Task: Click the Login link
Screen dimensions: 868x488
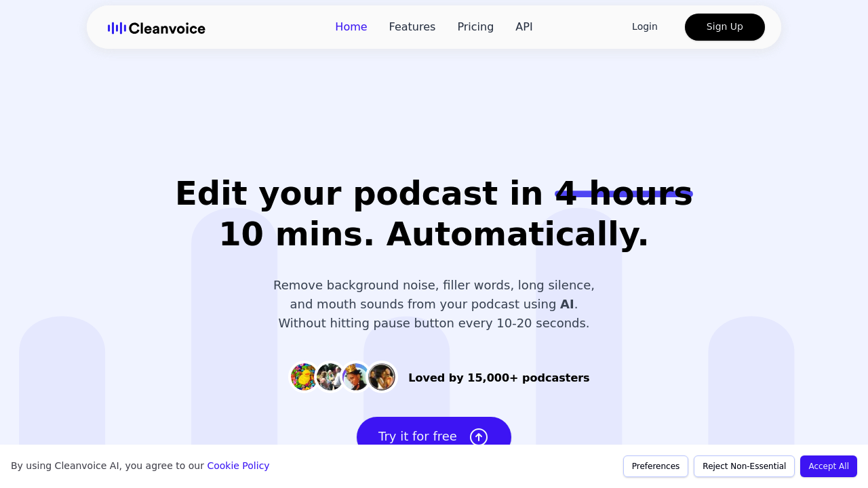Action: pos(644,26)
